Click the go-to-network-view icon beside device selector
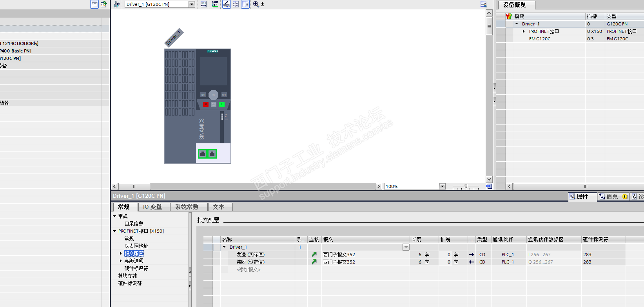Image resolution: width=644 pixels, height=307 pixels. 117,4
